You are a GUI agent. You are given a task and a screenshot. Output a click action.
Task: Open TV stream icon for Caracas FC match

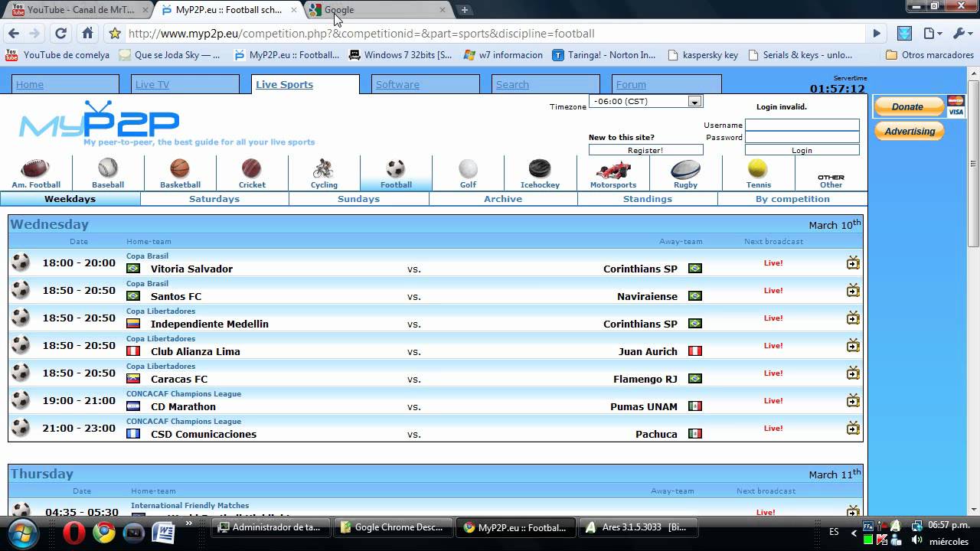pyautogui.click(x=853, y=373)
